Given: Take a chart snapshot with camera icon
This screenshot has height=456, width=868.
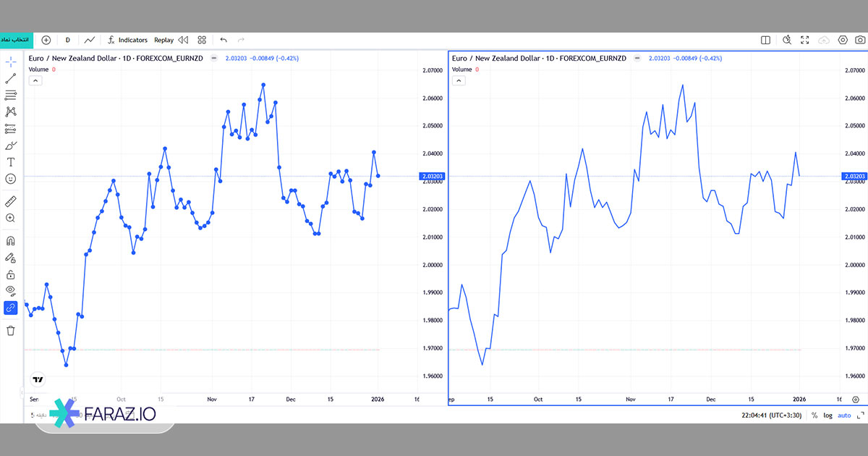Looking at the screenshot, I should (x=860, y=41).
